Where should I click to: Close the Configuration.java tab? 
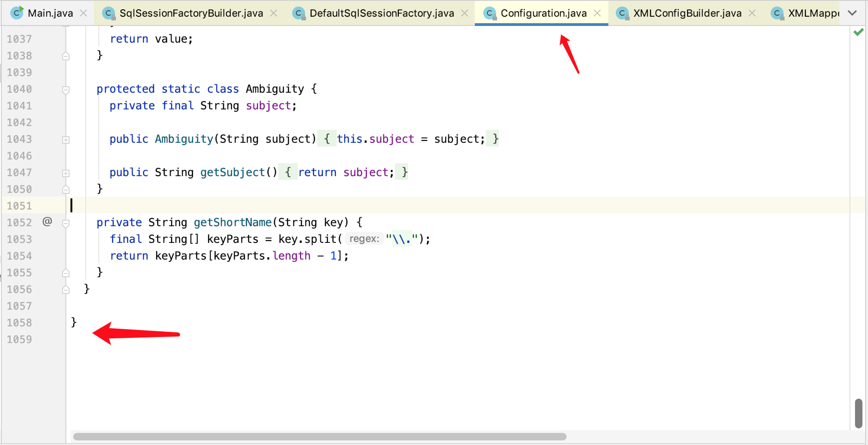597,13
